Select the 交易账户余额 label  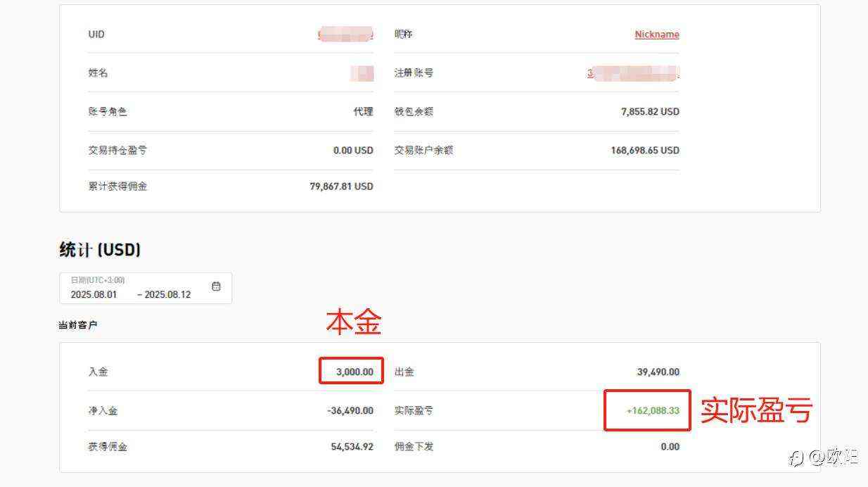(x=423, y=151)
